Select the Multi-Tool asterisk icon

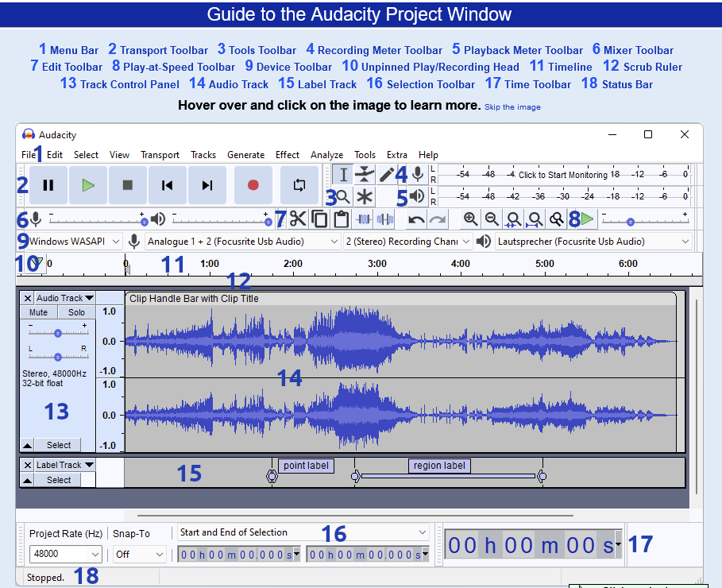(x=365, y=197)
